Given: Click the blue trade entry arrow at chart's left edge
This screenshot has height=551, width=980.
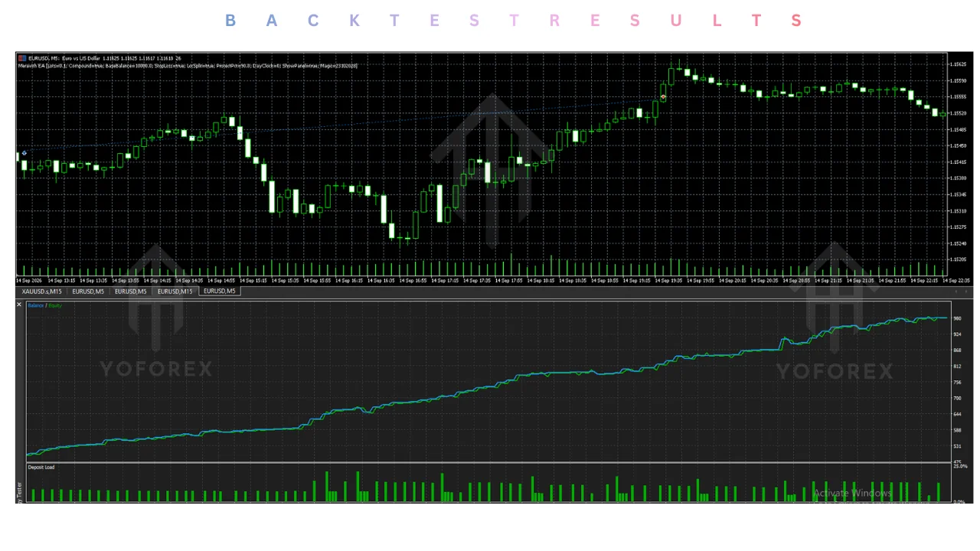Looking at the screenshot, I should coord(24,153).
